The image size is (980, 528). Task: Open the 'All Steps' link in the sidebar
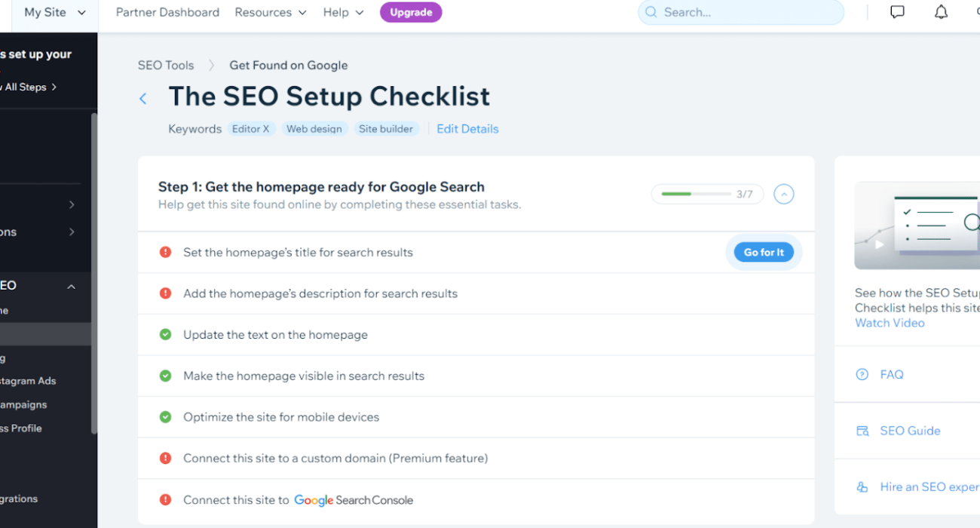click(29, 87)
